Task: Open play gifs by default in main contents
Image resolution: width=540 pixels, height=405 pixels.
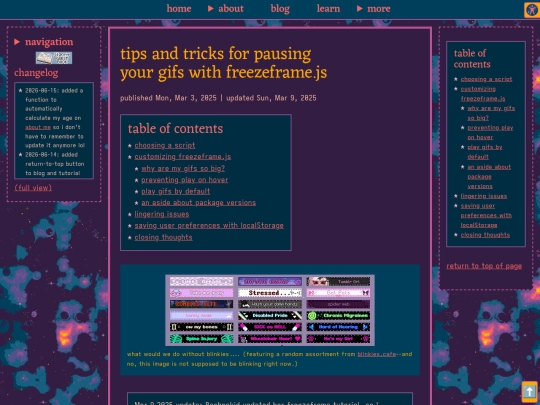Action: coord(176,191)
